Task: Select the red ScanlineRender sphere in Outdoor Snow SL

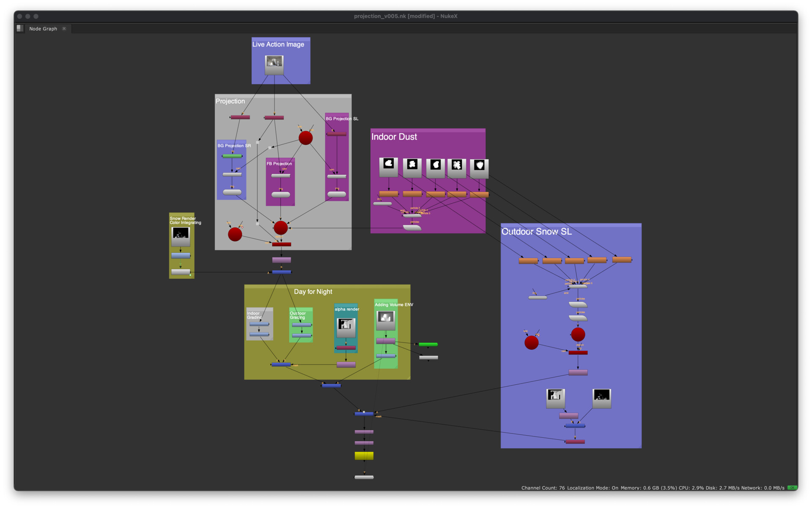Action: [578, 334]
